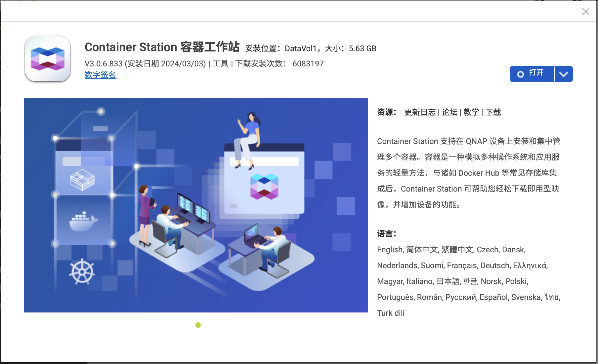Click the stacked boxes icon in banner
Image resolution: width=598 pixels, height=364 pixels.
82,179
